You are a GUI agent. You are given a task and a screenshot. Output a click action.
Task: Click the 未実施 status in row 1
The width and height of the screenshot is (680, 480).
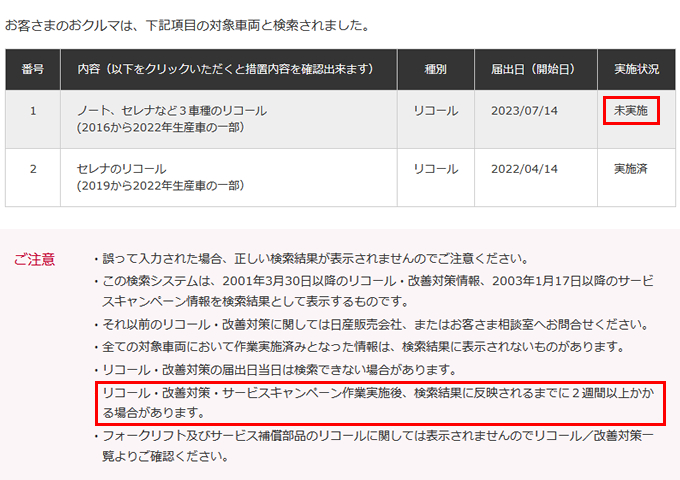tap(631, 111)
